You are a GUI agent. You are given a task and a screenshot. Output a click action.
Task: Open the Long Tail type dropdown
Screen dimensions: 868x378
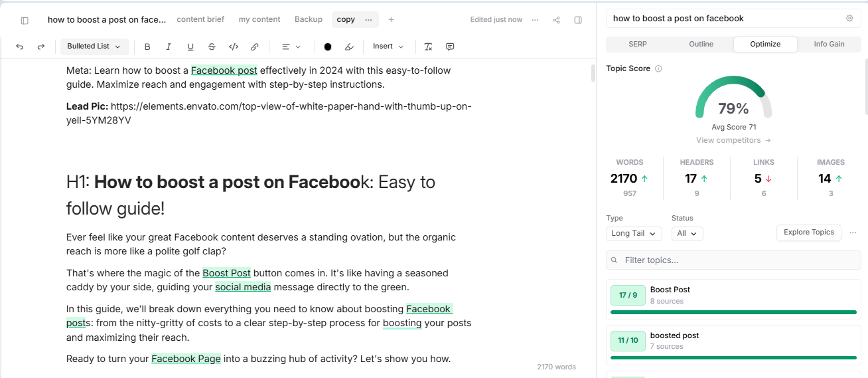click(634, 233)
